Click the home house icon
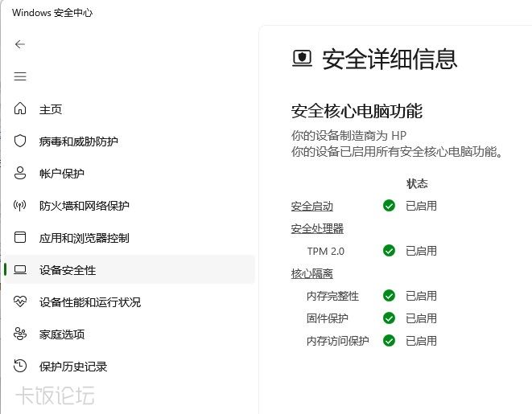The width and height of the screenshot is (532, 414). tap(21, 109)
